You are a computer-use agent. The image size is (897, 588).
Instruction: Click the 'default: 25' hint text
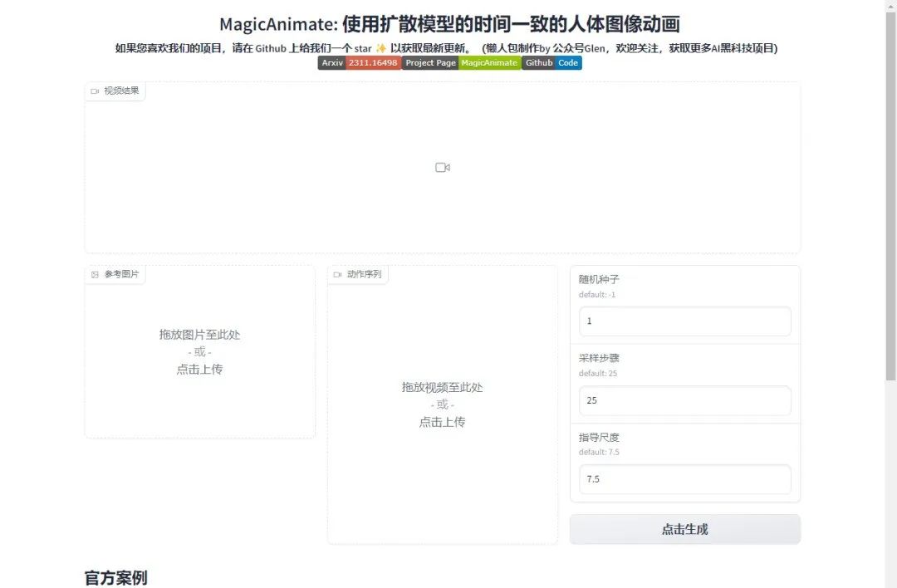click(598, 374)
